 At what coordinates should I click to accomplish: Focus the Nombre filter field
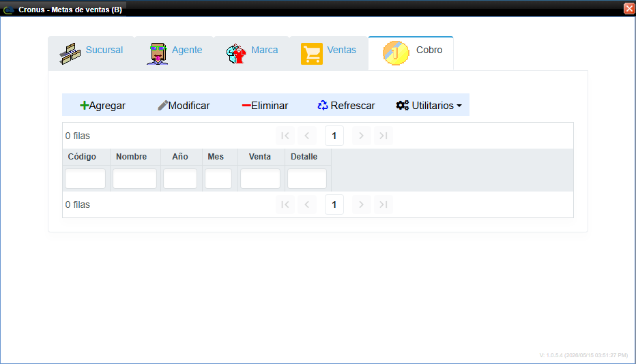click(134, 179)
